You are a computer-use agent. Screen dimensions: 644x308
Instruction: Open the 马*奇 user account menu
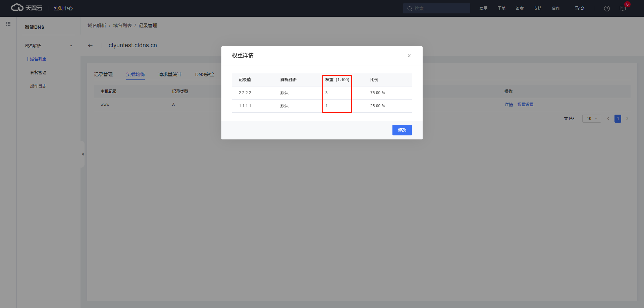580,8
